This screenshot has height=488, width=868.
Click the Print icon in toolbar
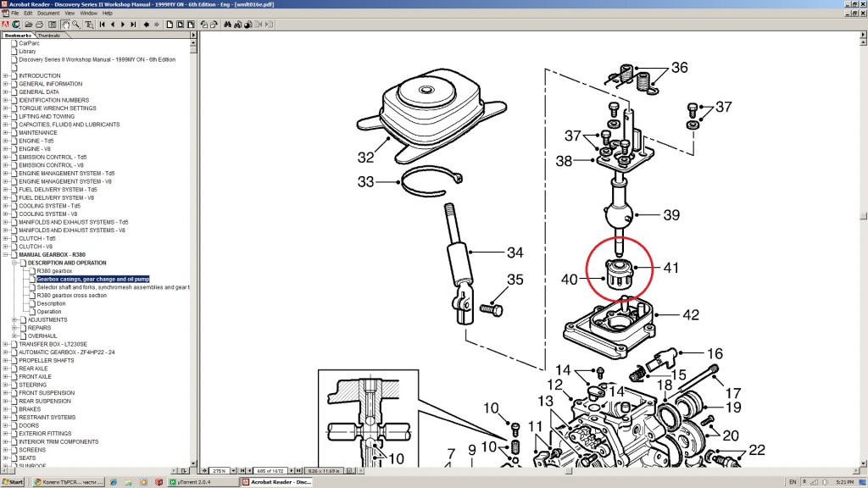pos(39,25)
